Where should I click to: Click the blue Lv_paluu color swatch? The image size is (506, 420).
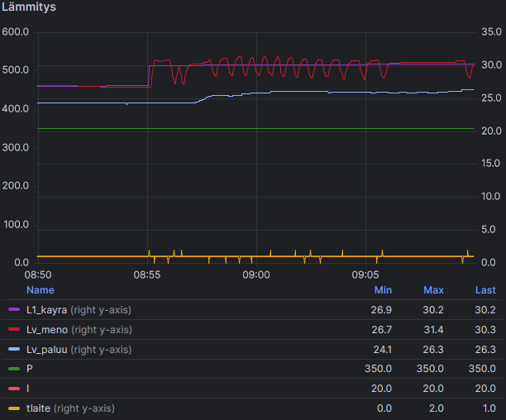pyautogui.click(x=13, y=350)
